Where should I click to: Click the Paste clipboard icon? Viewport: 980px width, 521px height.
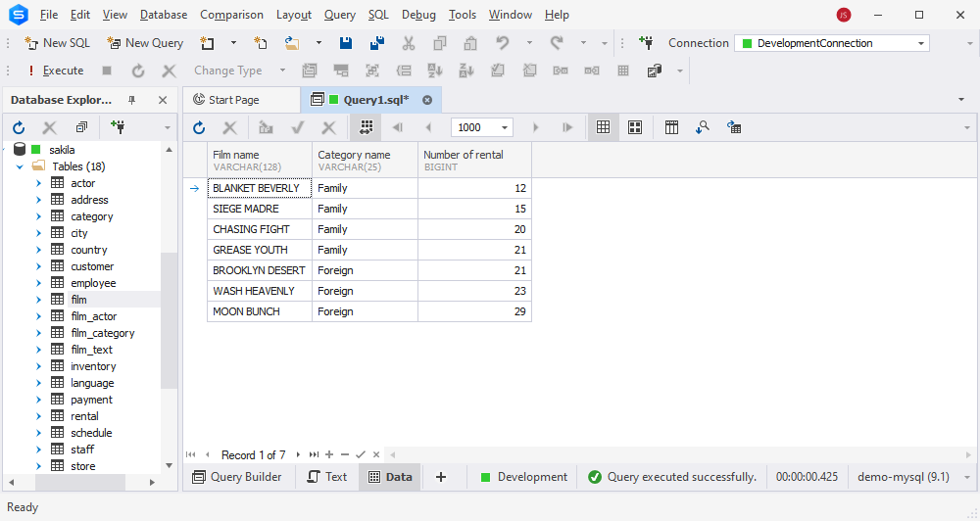470,43
